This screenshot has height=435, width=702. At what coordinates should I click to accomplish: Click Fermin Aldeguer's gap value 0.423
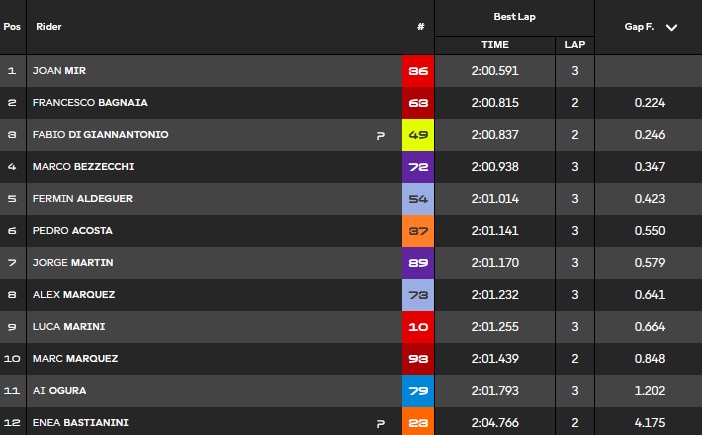point(649,199)
